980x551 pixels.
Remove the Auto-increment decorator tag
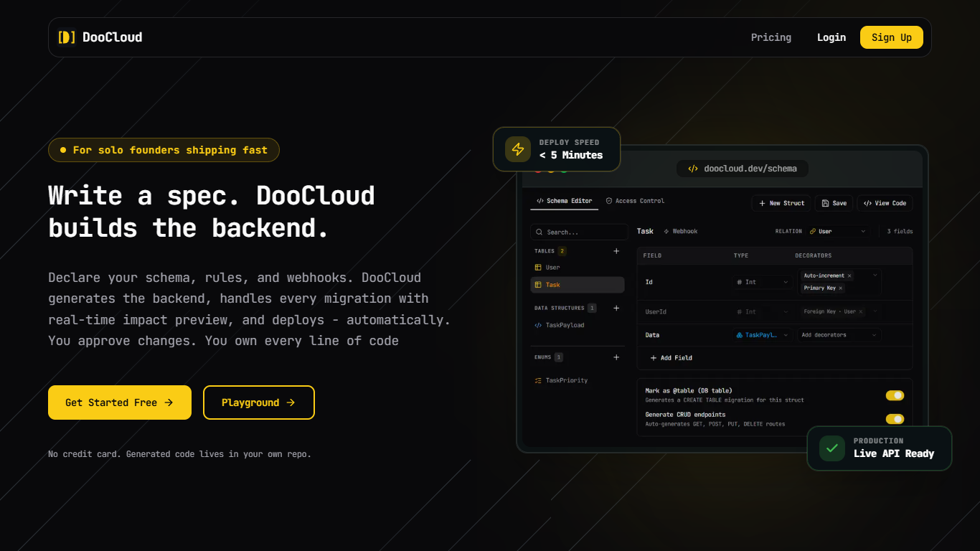pos(849,275)
